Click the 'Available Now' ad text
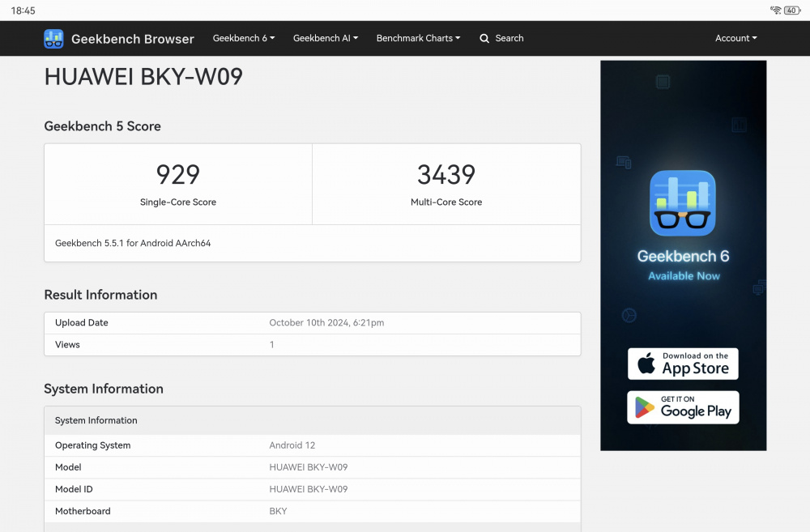 point(684,276)
